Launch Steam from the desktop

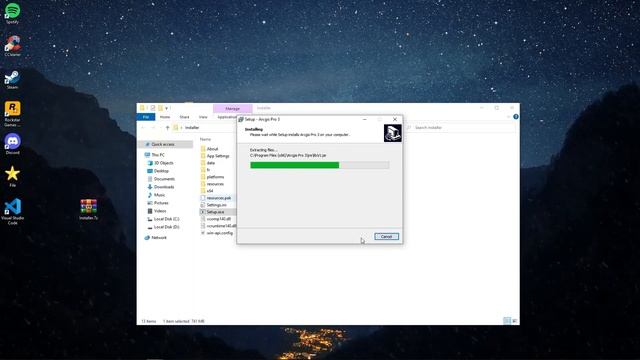pyautogui.click(x=12, y=79)
